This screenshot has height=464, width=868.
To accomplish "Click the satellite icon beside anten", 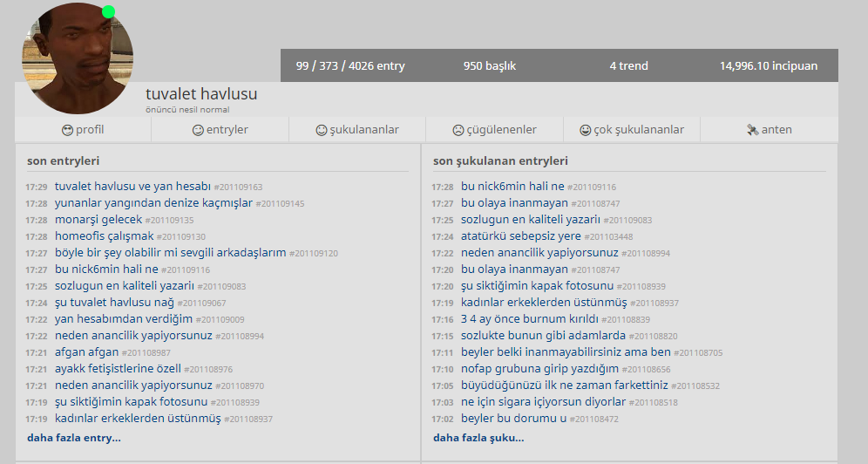I will point(753,130).
